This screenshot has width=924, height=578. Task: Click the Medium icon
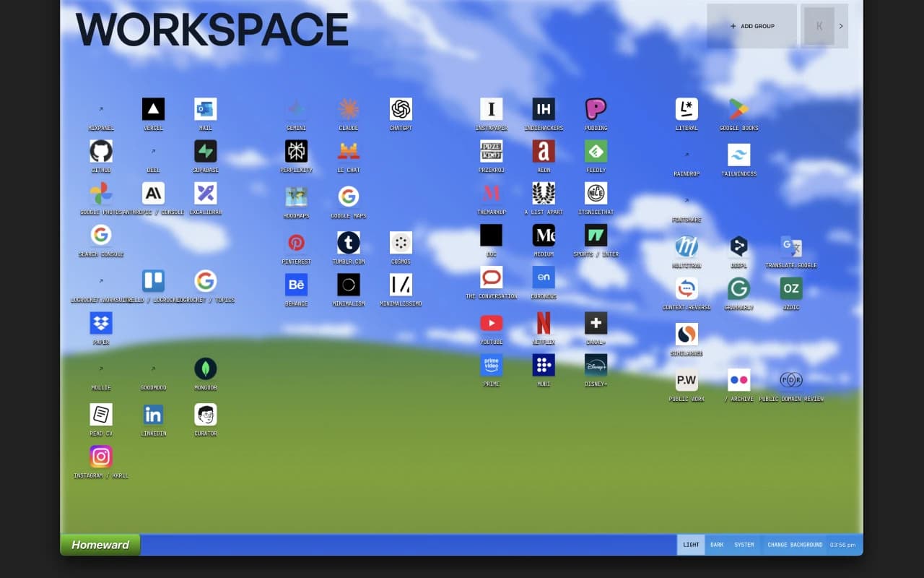coord(544,235)
